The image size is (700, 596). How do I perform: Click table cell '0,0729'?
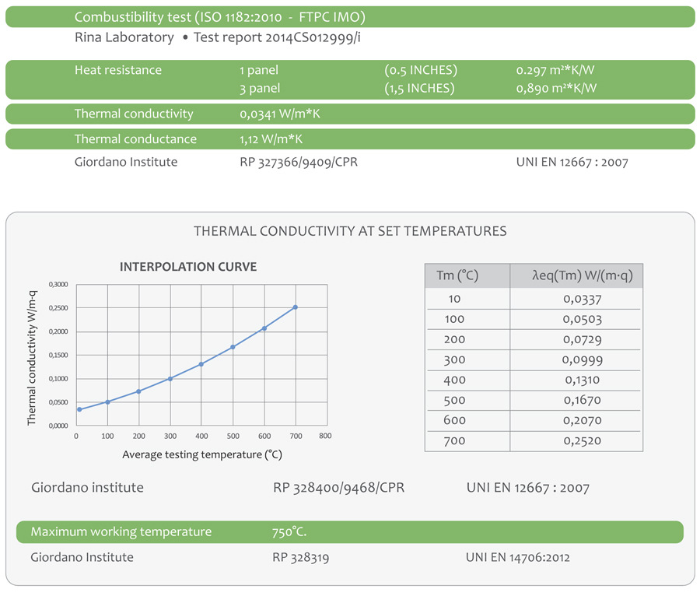click(x=582, y=340)
